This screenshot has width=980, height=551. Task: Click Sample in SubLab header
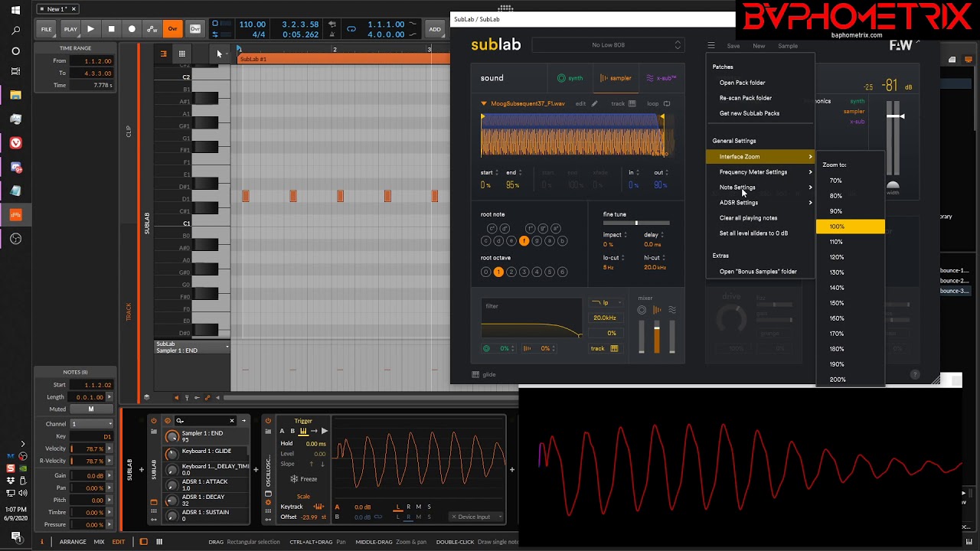click(x=788, y=46)
